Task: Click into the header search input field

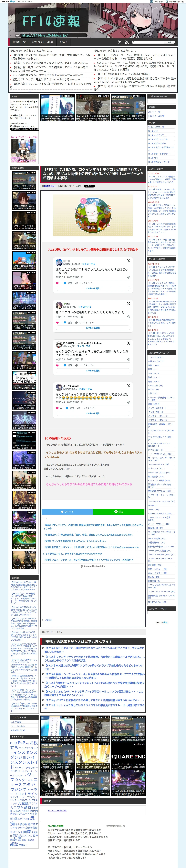Action: point(148,42)
